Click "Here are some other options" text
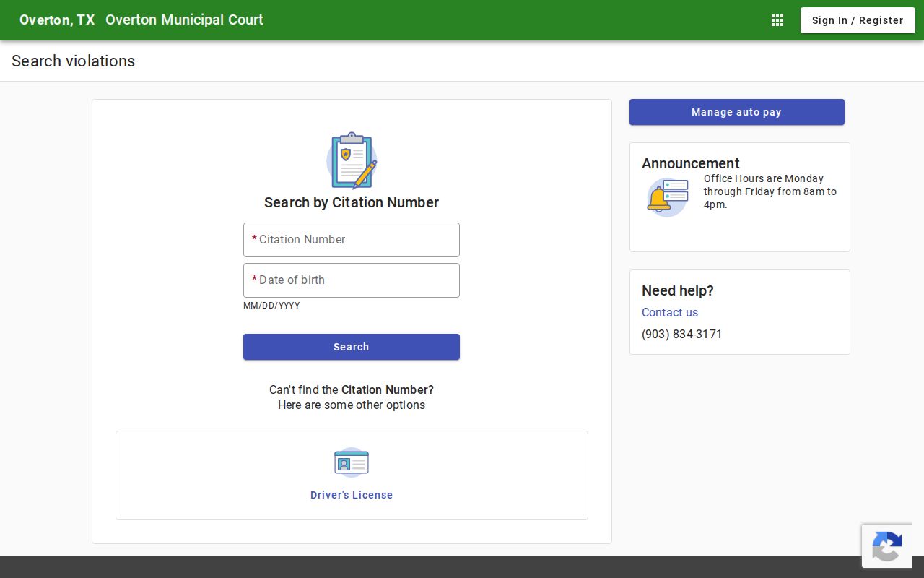This screenshot has width=924, height=578. pos(352,405)
